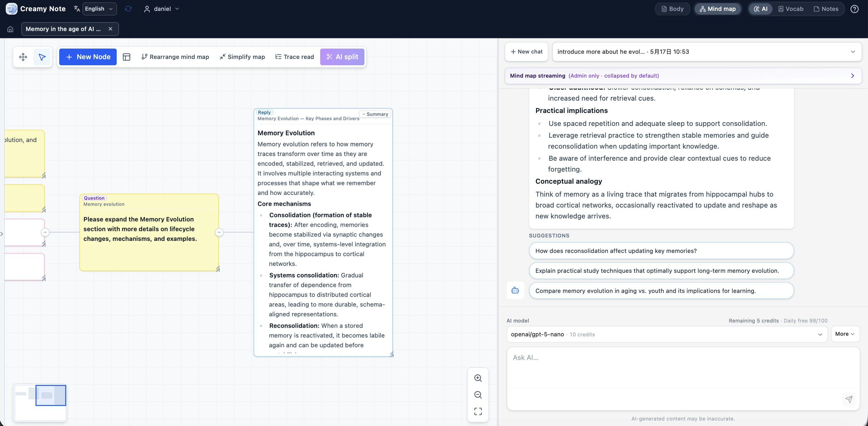Viewport: 868px width, 426px height.
Task: Start a New chat
Action: [526, 51]
